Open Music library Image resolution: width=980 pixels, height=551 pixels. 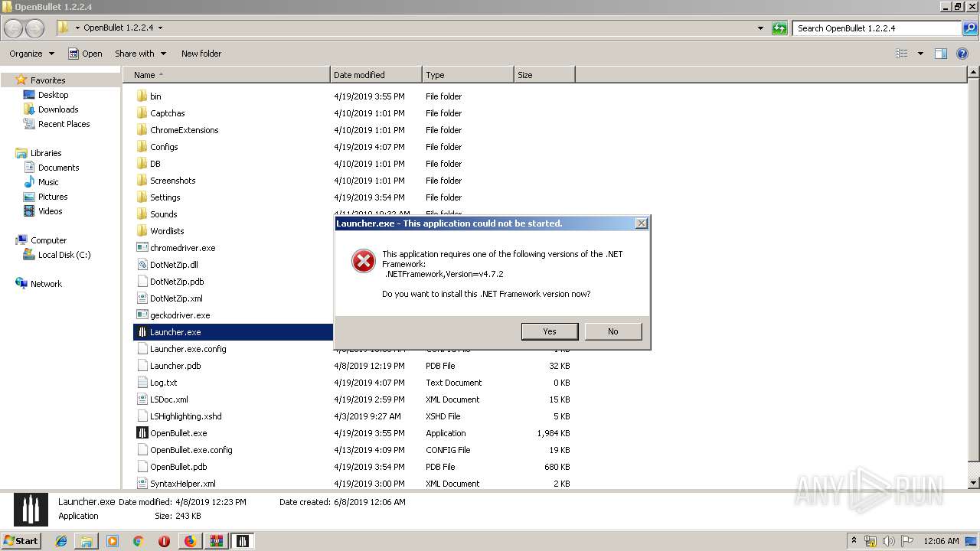48,182
